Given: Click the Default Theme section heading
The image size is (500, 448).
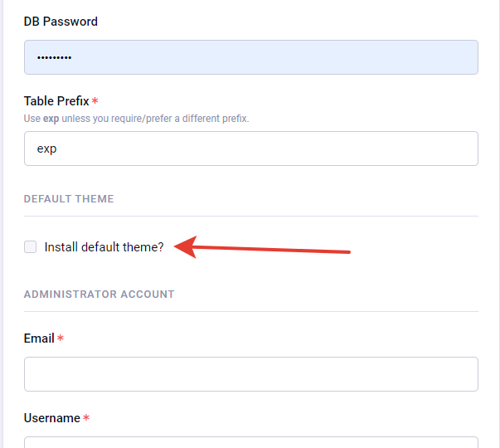Looking at the screenshot, I should [x=69, y=199].
